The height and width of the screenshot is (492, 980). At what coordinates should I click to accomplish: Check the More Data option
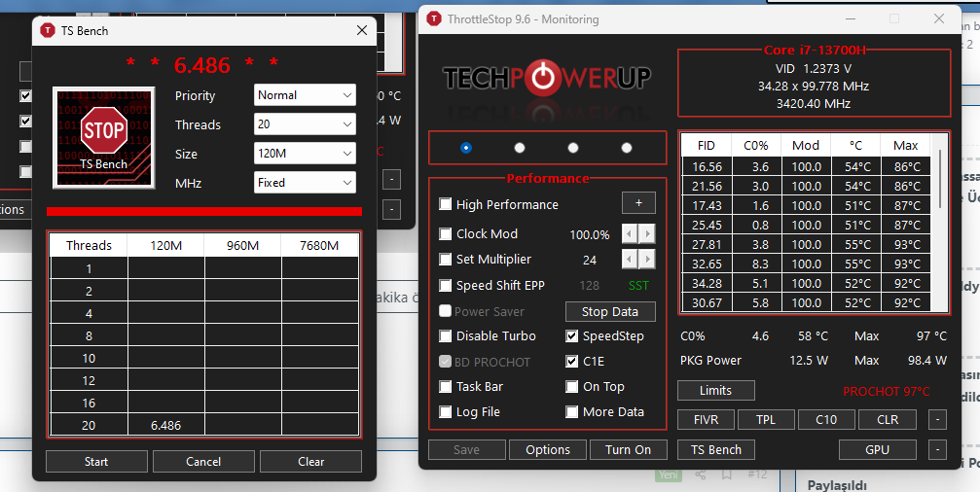tap(572, 412)
